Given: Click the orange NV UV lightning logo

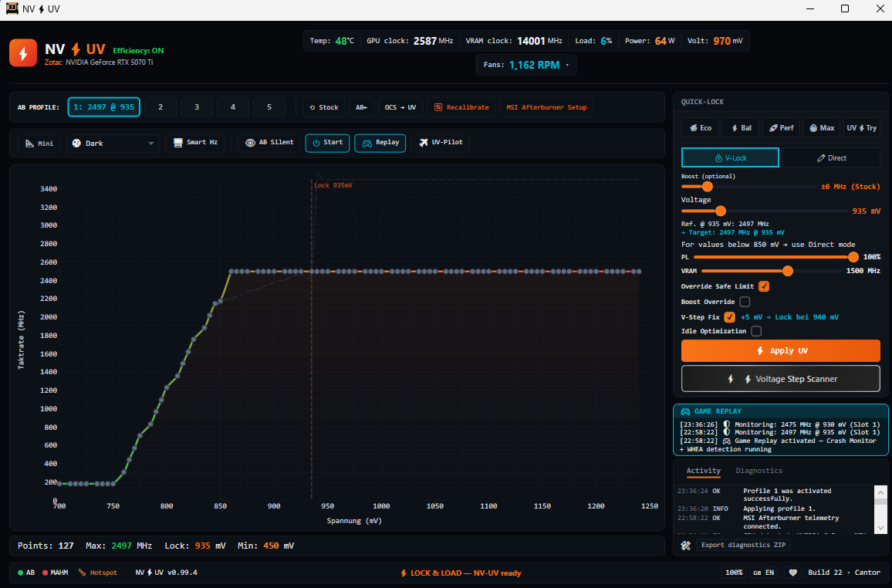Looking at the screenshot, I should pos(22,53).
